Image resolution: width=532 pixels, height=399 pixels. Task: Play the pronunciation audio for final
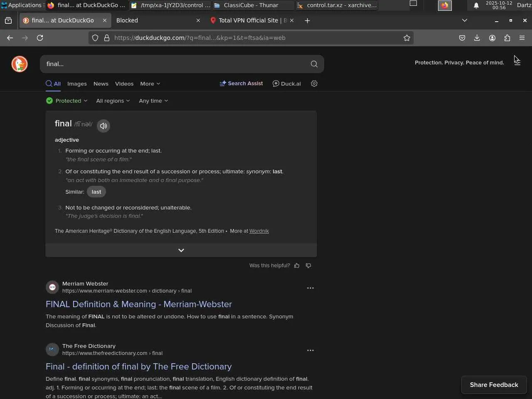103,126
